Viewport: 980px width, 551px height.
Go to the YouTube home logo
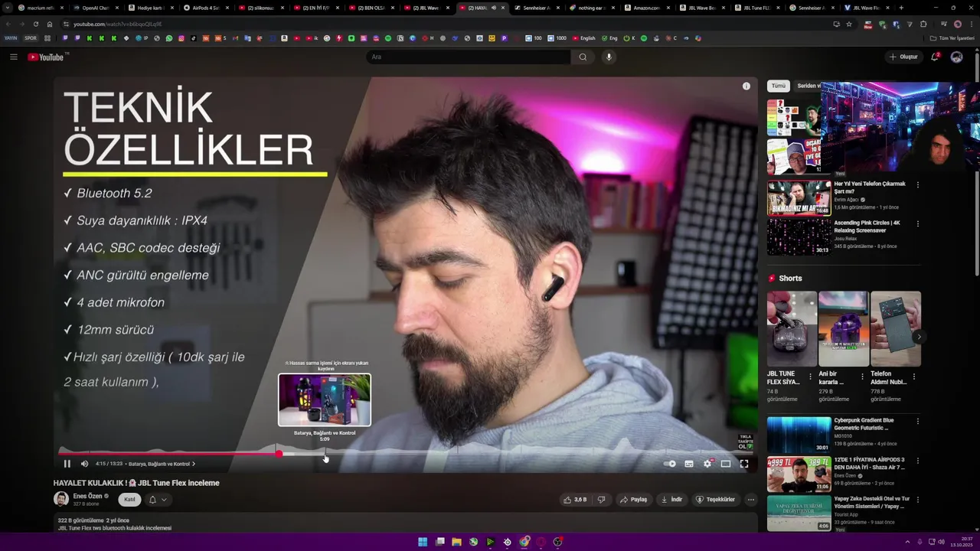[x=46, y=57]
